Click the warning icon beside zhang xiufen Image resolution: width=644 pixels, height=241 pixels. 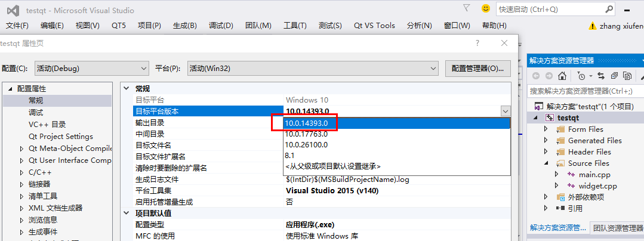coord(592,26)
